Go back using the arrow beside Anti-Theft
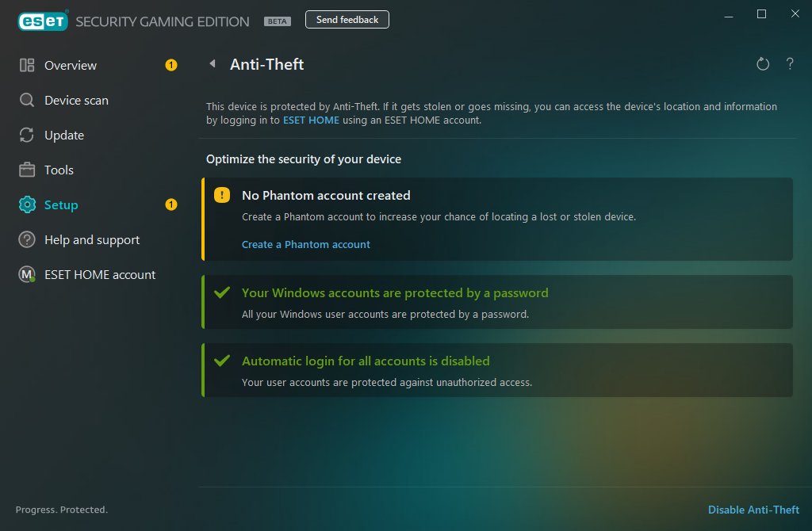The height and width of the screenshot is (531, 812). 213,63
